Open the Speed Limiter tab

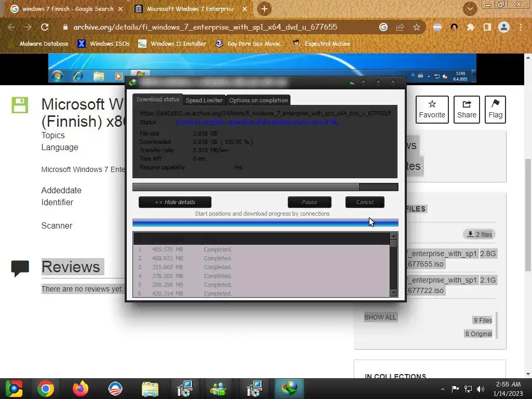(204, 100)
